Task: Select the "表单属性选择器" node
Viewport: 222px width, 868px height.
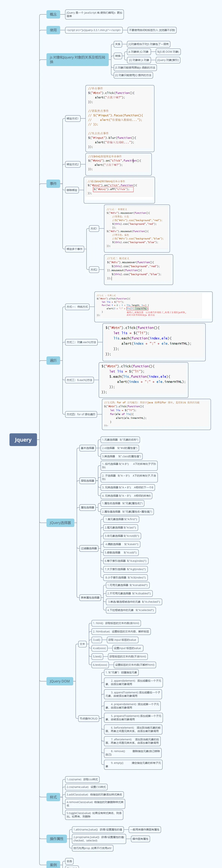Action: [x=90, y=597]
